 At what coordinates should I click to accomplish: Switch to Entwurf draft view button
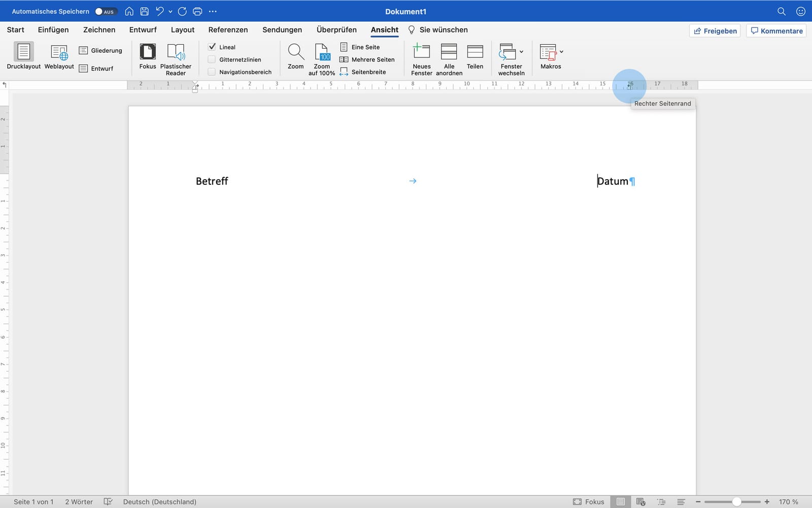pos(96,68)
